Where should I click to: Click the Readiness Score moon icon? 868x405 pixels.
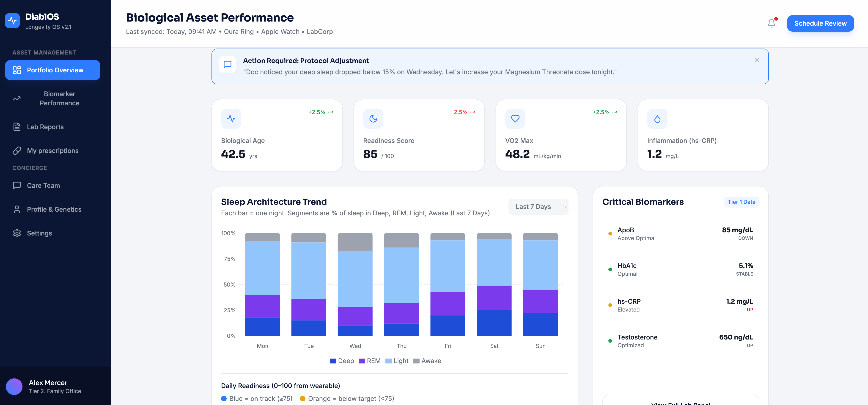click(373, 119)
